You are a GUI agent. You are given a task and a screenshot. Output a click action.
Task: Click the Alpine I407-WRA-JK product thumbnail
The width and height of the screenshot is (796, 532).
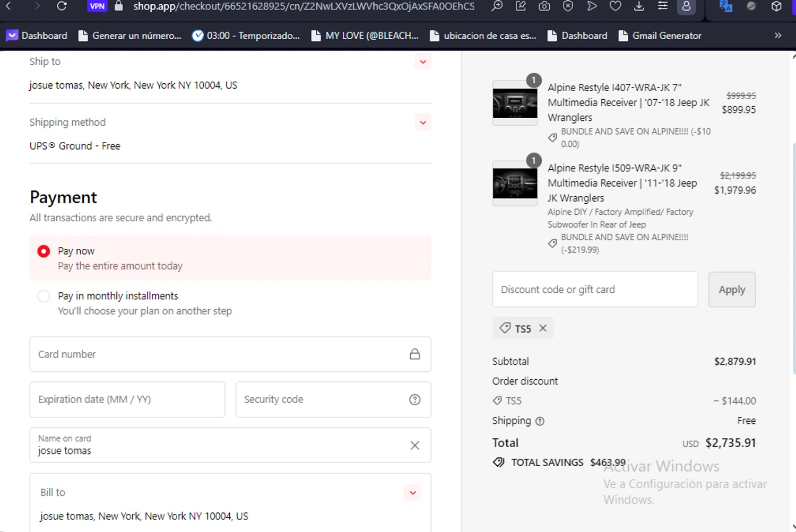coord(515,103)
